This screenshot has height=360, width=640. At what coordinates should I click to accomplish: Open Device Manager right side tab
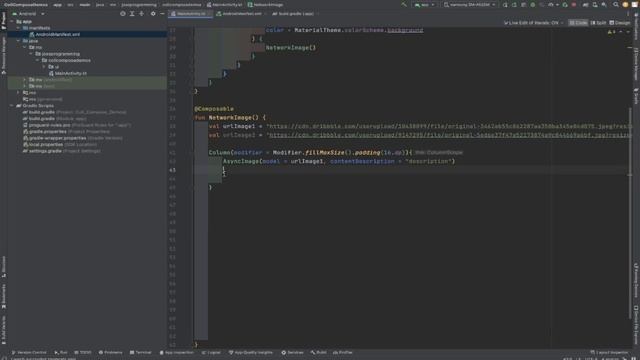(x=636, y=64)
